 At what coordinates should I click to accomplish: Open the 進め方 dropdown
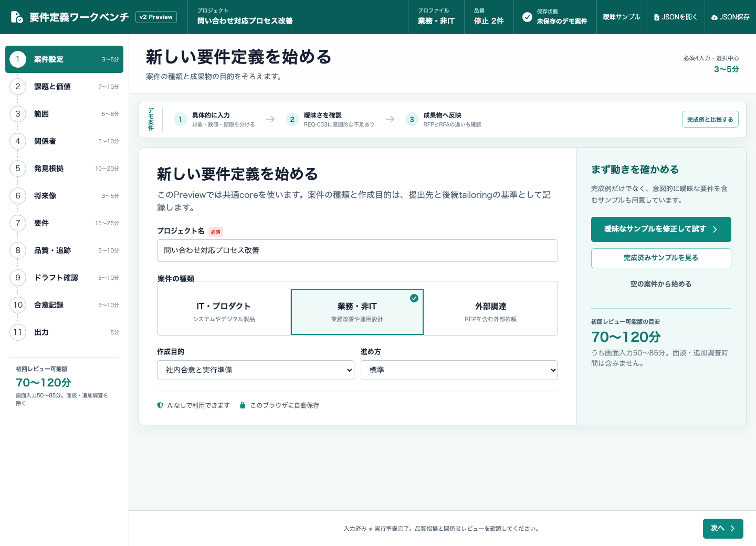[459, 370]
